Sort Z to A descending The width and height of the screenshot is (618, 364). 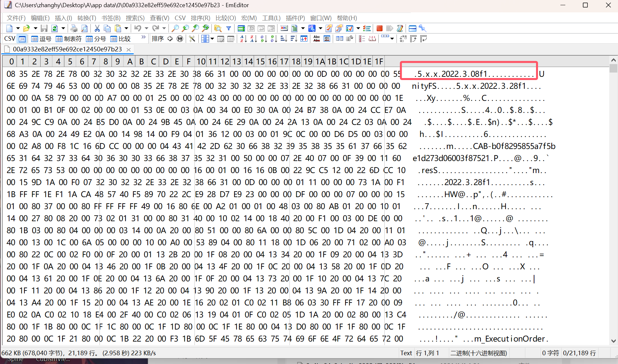coord(254,39)
